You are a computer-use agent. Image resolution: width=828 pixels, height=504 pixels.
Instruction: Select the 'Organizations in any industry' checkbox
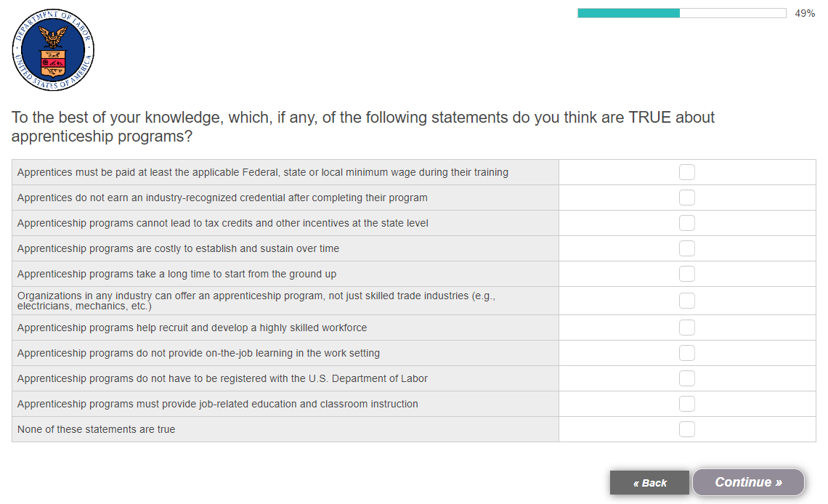pos(686,301)
